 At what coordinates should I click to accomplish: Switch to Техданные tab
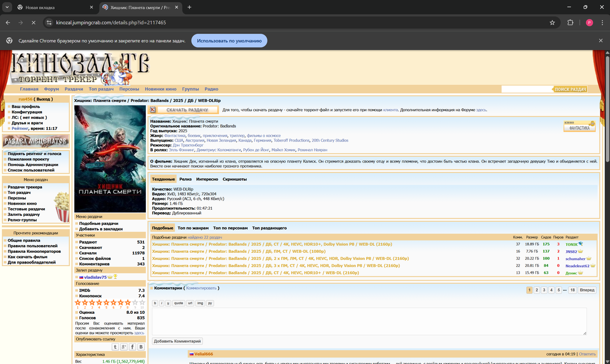pos(163,179)
